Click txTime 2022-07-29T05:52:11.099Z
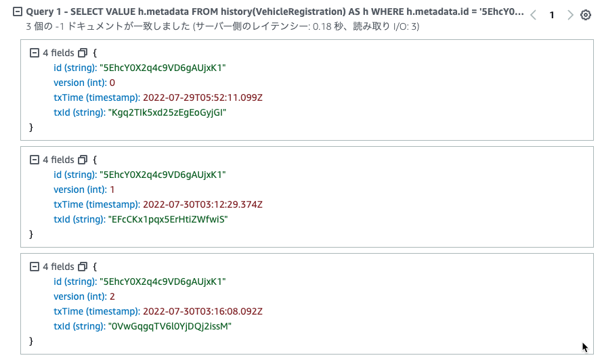Image resolution: width=602 pixels, height=364 pixels. (x=202, y=98)
